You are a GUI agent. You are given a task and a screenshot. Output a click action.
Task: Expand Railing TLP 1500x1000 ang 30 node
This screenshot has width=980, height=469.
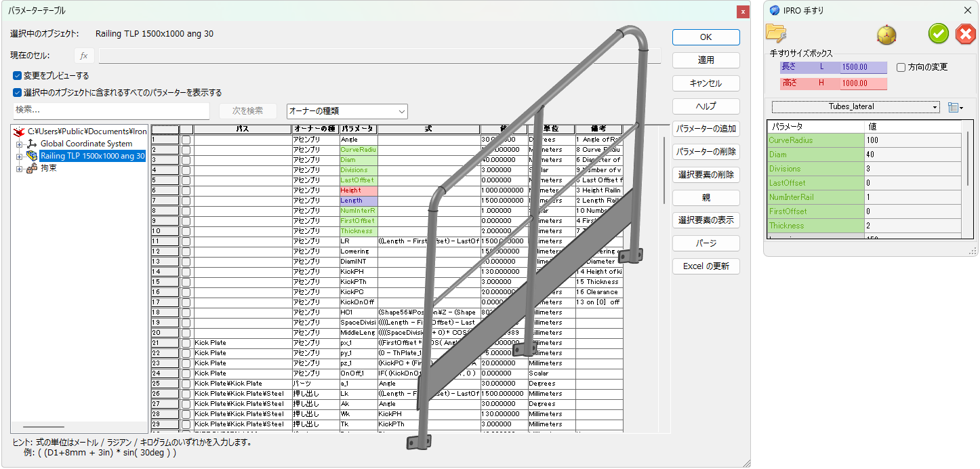(x=20, y=156)
